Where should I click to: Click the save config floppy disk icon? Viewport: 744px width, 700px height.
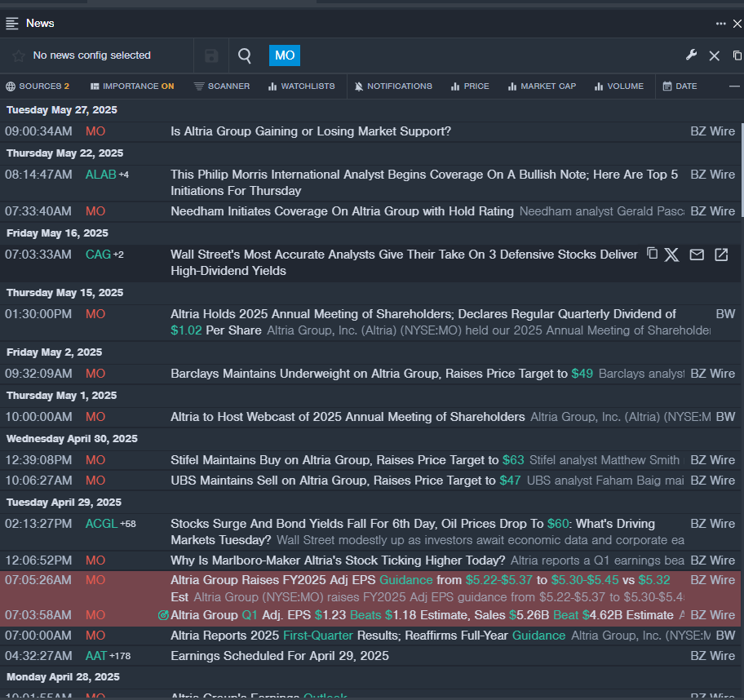click(211, 55)
